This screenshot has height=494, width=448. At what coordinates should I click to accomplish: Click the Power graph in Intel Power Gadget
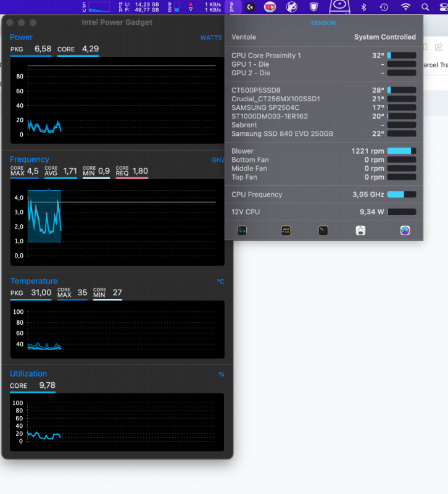point(117,100)
